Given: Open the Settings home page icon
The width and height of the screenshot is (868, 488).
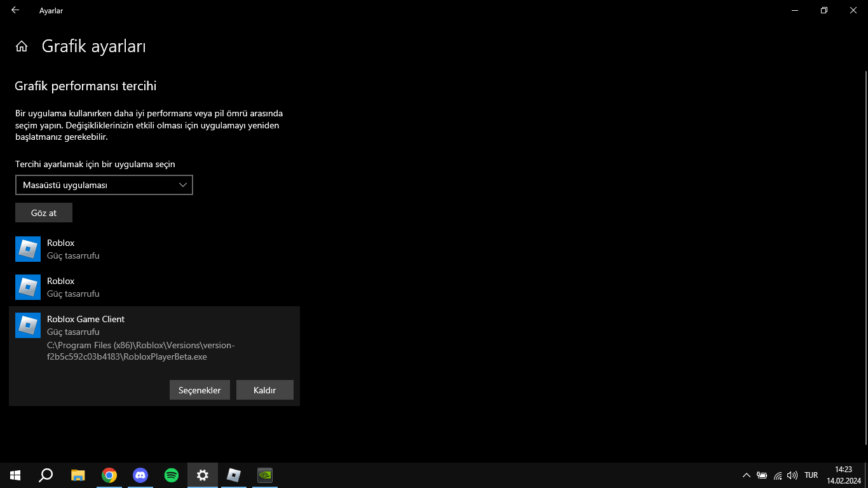Looking at the screenshot, I should tap(22, 46).
